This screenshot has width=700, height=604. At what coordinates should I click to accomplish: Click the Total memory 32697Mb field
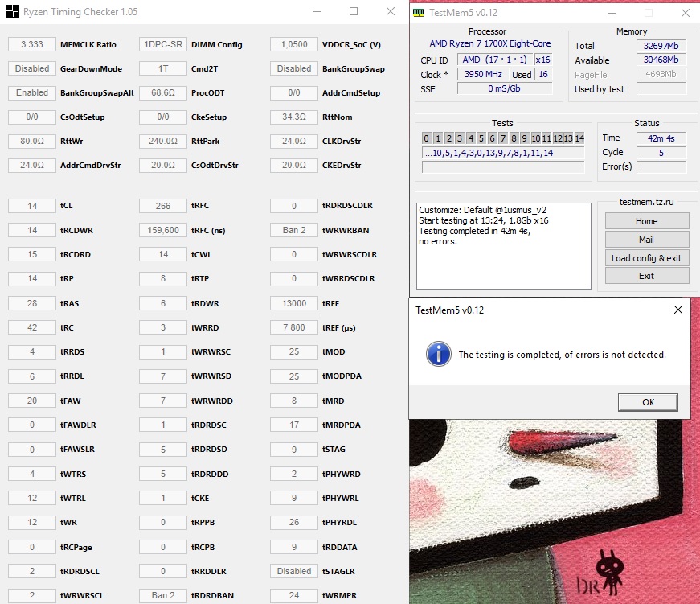coord(661,46)
